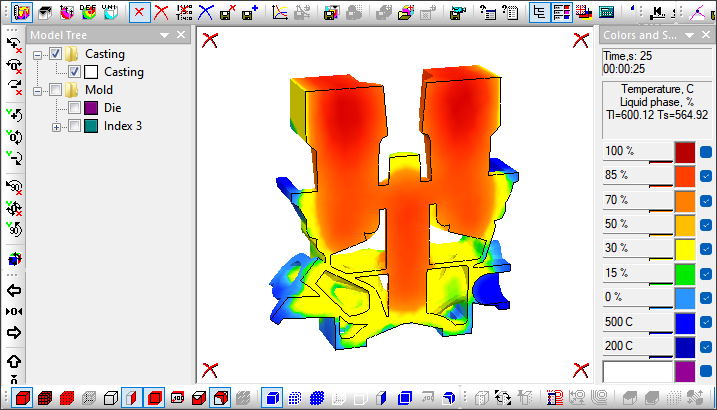Image resolution: width=717 pixels, height=410 pixels.
Task: Collapse the Mold folder node
Action: [38, 90]
